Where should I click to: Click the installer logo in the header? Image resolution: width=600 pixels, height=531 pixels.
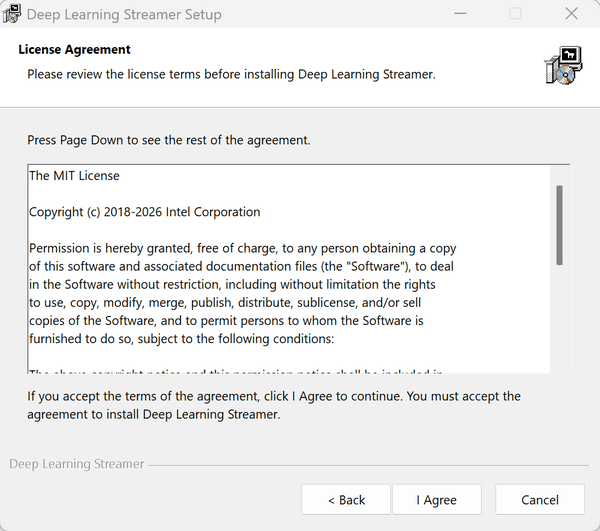point(563,65)
